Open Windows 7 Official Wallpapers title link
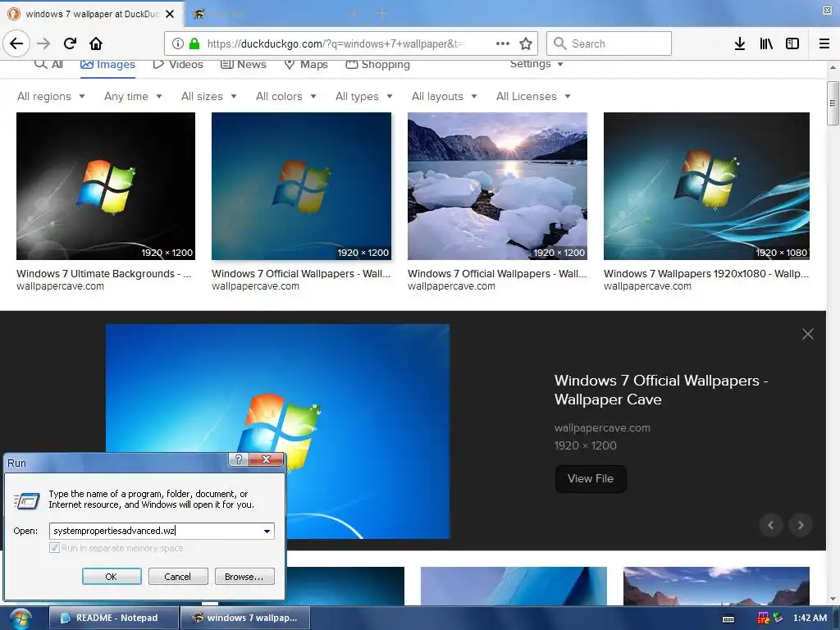This screenshot has width=840, height=630. [x=661, y=390]
